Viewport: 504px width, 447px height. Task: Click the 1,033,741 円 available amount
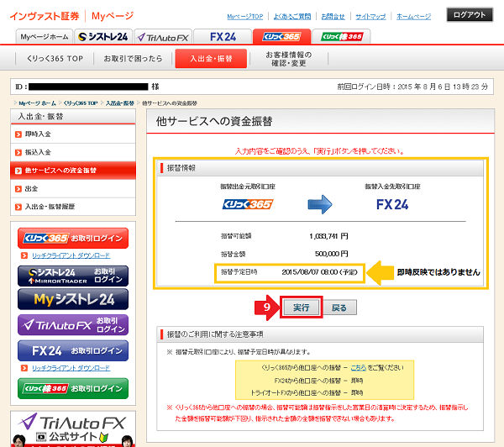(328, 236)
